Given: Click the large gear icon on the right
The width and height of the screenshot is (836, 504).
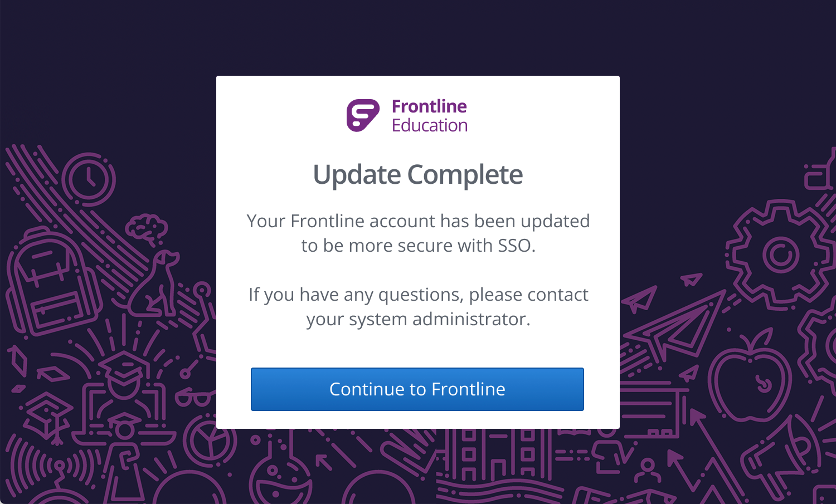Looking at the screenshot, I should pyautogui.click(x=780, y=255).
